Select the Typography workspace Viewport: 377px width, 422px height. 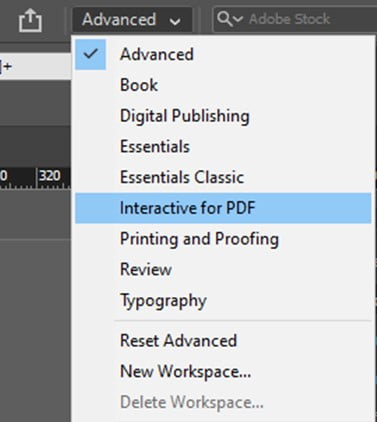pyautogui.click(x=223, y=300)
